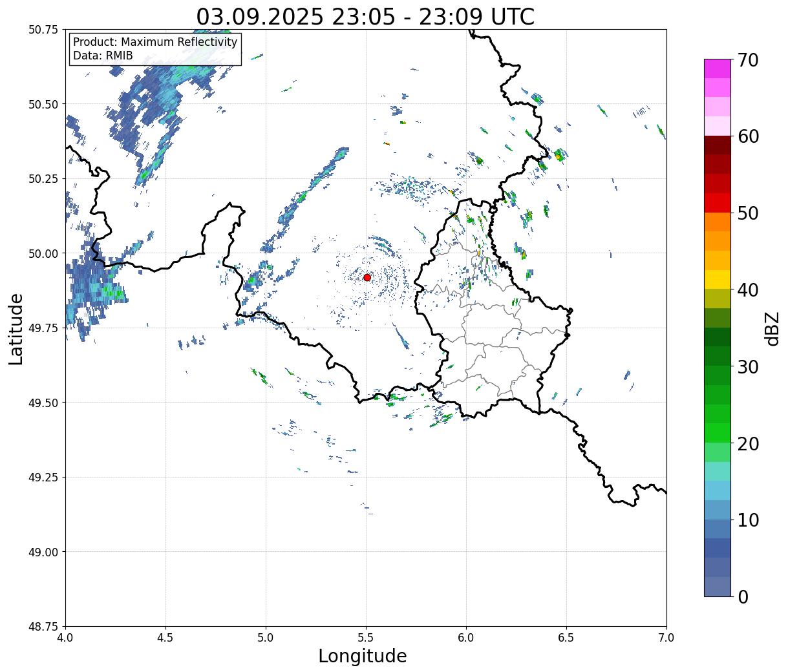788x672 pixels.
Task: Click the bright green colorbar segment above 20
Action: [x=718, y=433]
